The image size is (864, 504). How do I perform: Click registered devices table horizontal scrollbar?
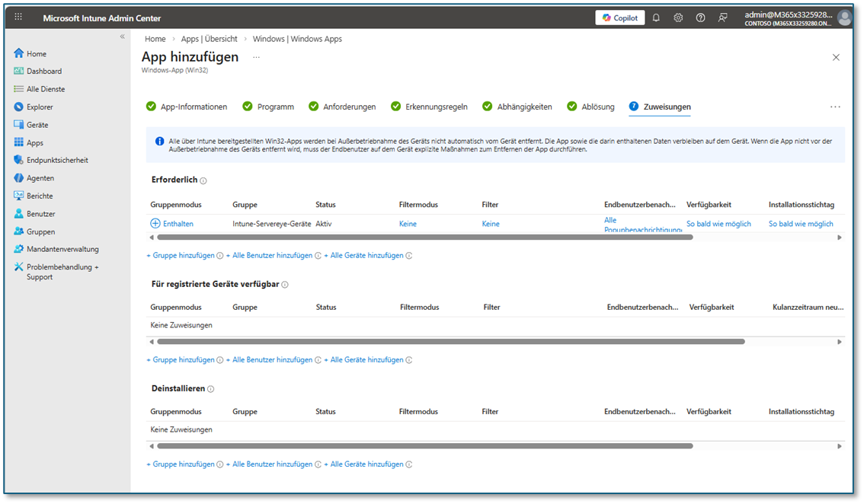click(x=451, y=342)
